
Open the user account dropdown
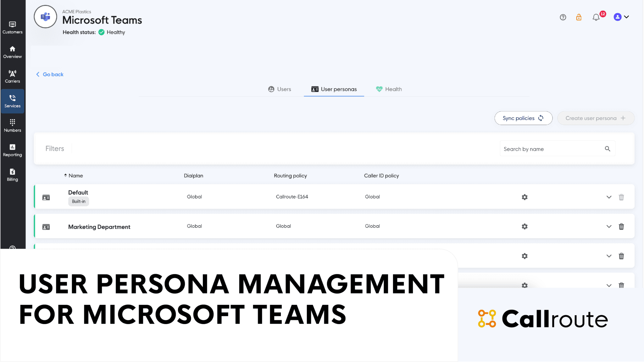[621, 17]
